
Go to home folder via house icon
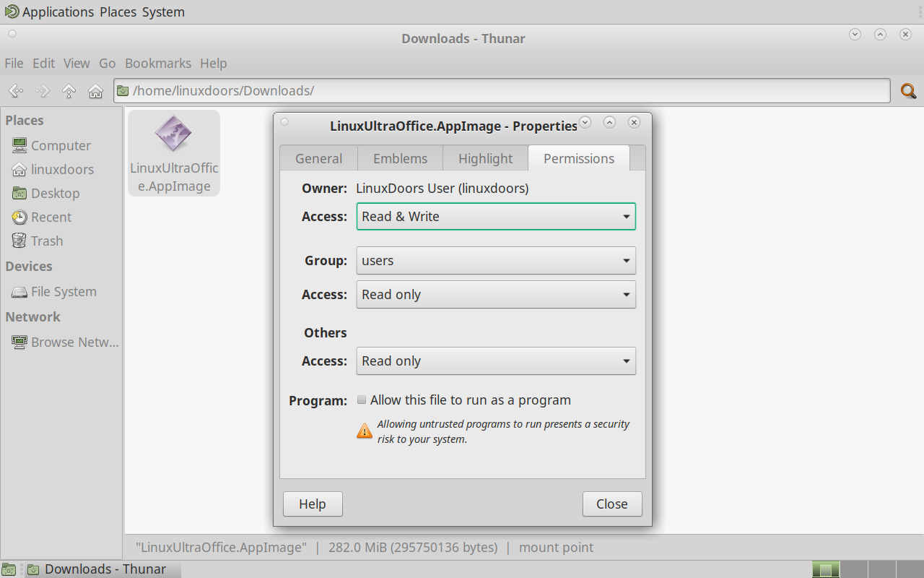95,91
